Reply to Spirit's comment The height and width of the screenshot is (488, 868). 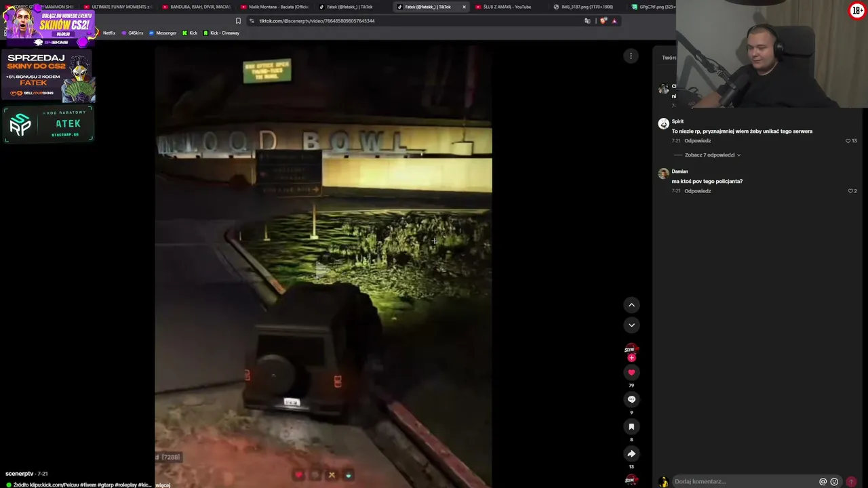[x=697, y=141]
